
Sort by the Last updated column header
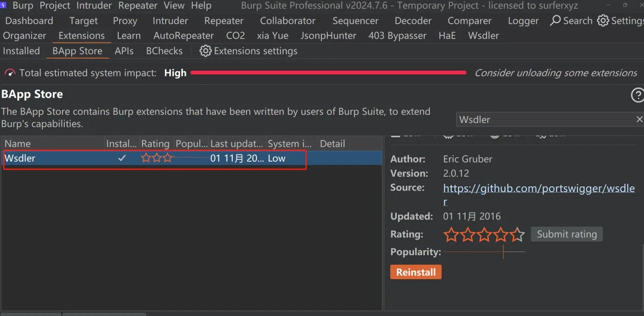(x=237, y=144)
